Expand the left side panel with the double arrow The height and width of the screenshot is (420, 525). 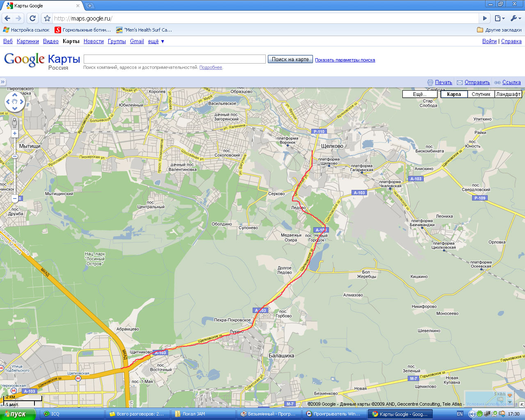(2, 82)
